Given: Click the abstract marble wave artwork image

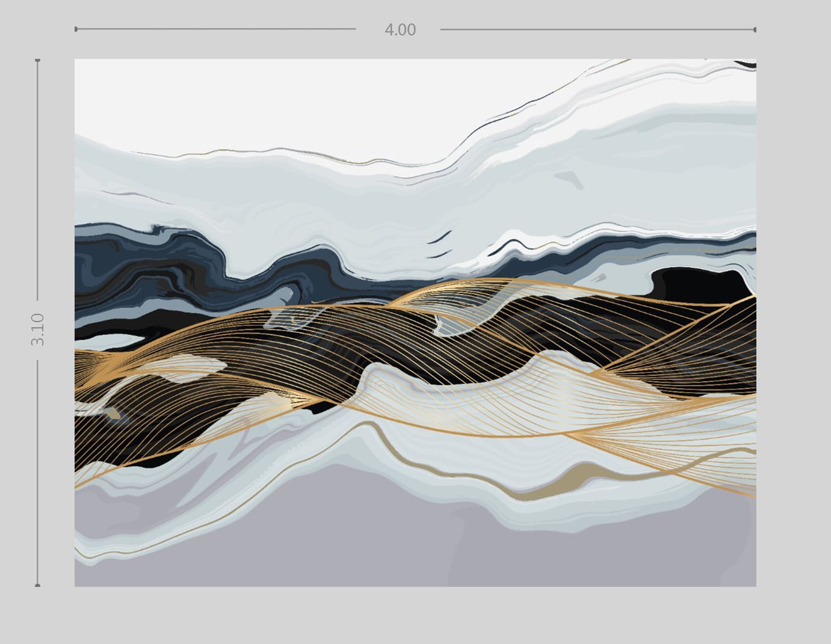Looking at the screenshot, I should (x=415, y=322).
